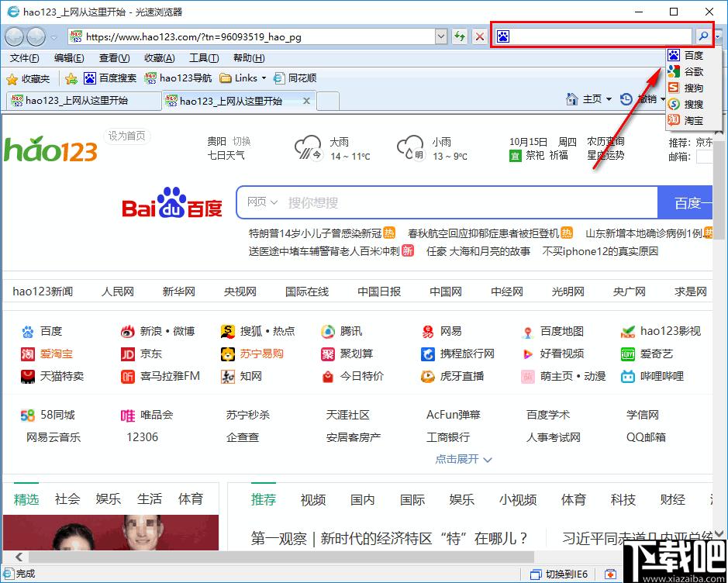Close the active hao123 tab
This screenshot has height=583, width=728.
coord(306,101)
